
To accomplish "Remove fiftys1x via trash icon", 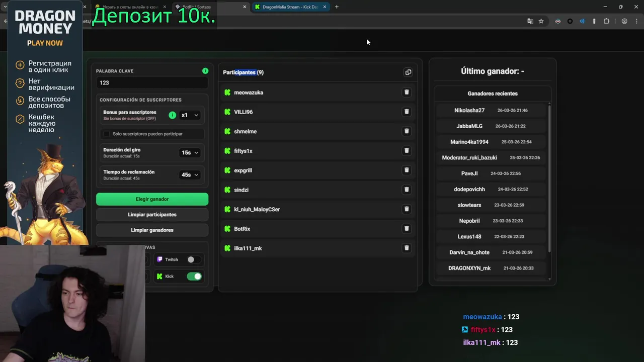I will 407,151.
